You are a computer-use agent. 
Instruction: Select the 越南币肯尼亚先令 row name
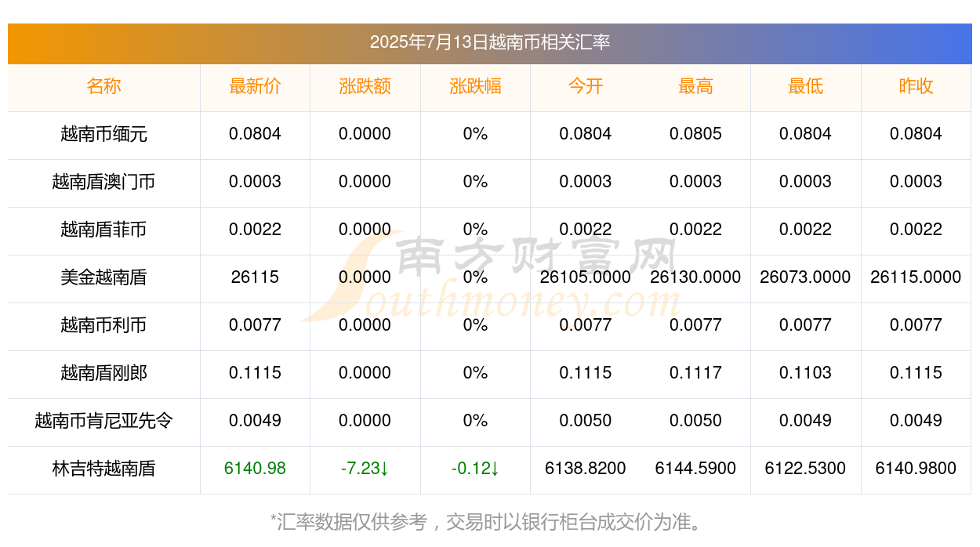point(103,421)
